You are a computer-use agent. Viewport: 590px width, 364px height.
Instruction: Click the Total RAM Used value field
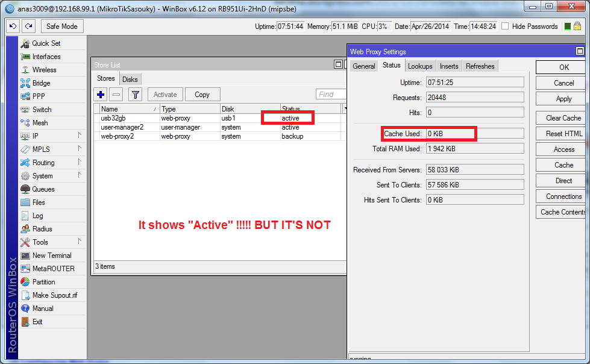click(x=475, y=149)
